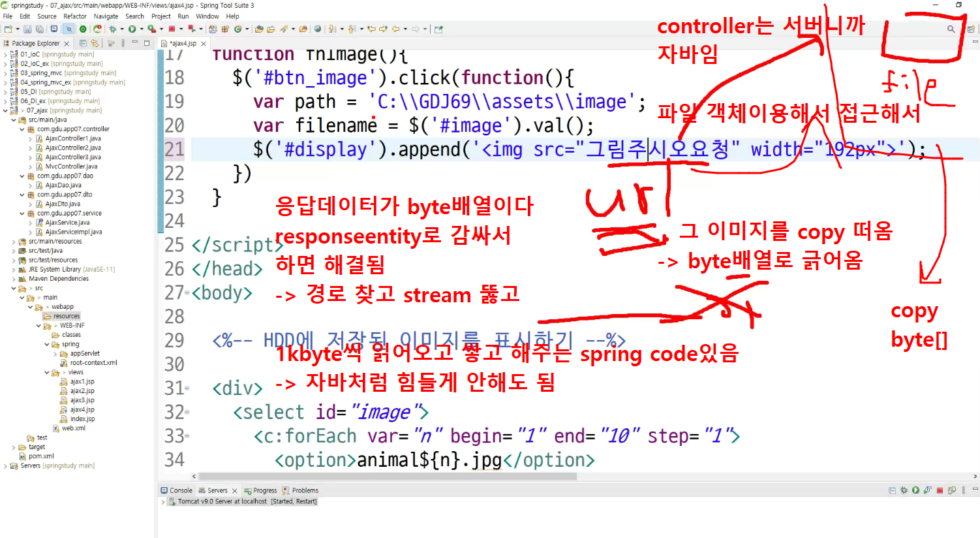Screen dimensions: 980x538
Task: Open the Help menu
Action: [x=232, y=16]
